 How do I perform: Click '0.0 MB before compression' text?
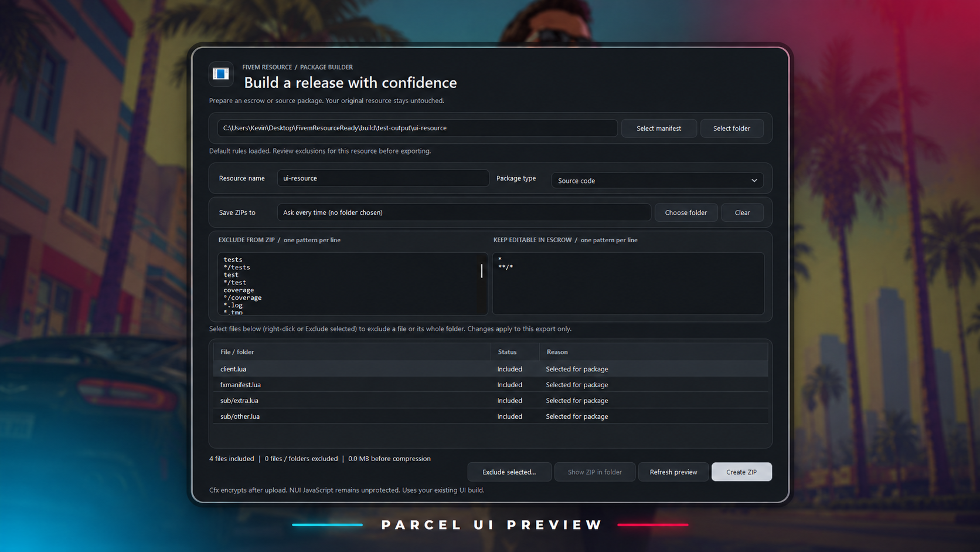389,459
